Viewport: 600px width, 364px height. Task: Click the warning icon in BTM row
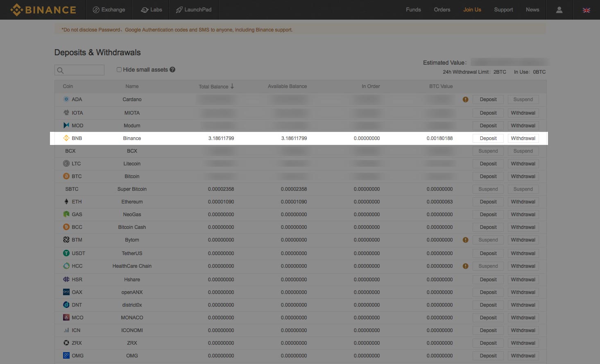coord(465,240)
